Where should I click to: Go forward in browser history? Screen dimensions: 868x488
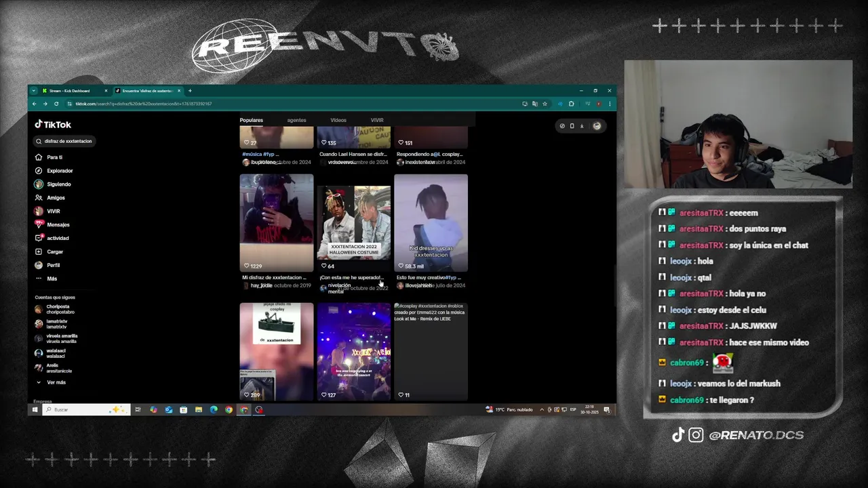coord(45,104)
